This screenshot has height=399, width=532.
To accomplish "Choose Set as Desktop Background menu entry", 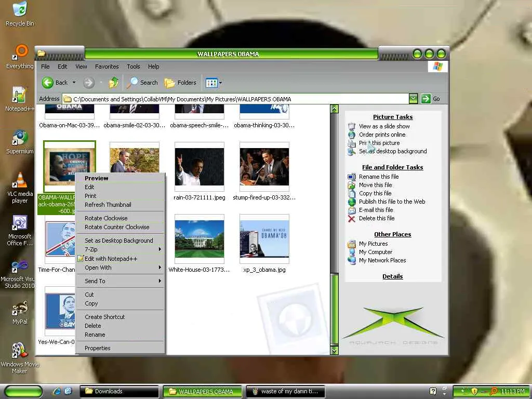I will (120, 241).
